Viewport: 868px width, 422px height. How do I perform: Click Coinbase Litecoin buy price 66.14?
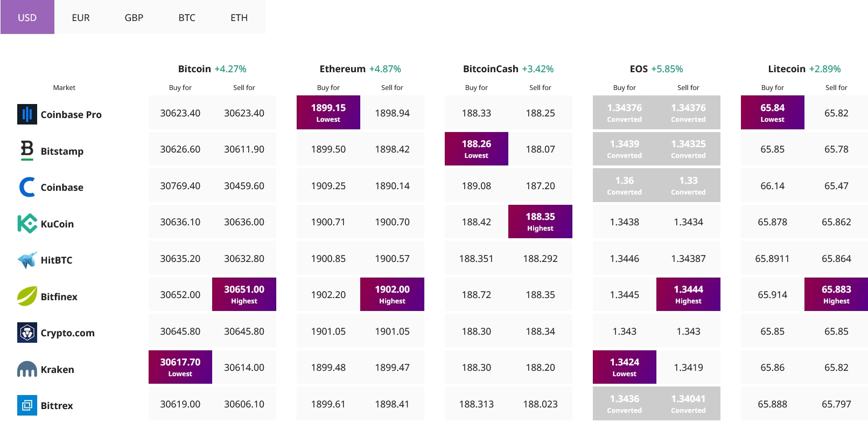coord(773,186)
